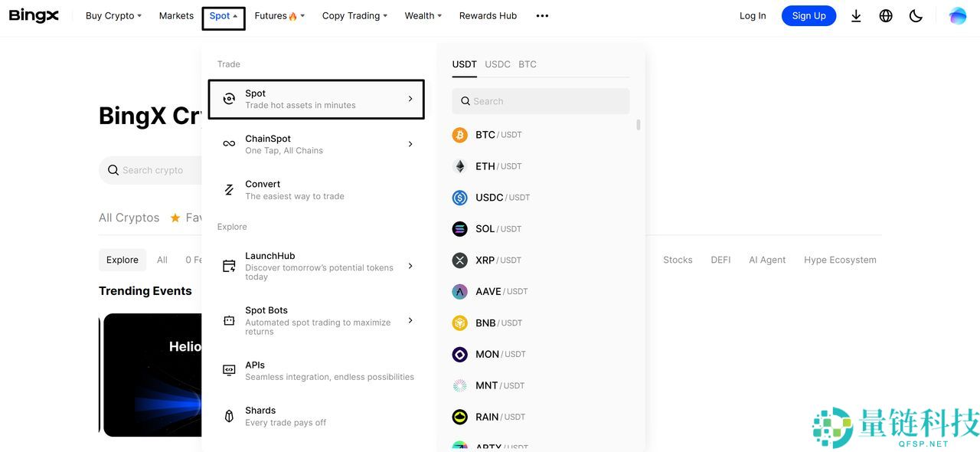This screenshot has width=980, height=452.
Task: Open the Markets menu item
Action: point(176,16)
